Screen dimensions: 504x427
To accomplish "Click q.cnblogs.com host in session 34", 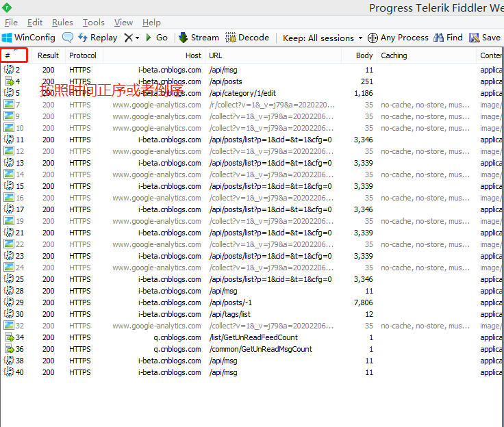I will click(x=177, y=337).
